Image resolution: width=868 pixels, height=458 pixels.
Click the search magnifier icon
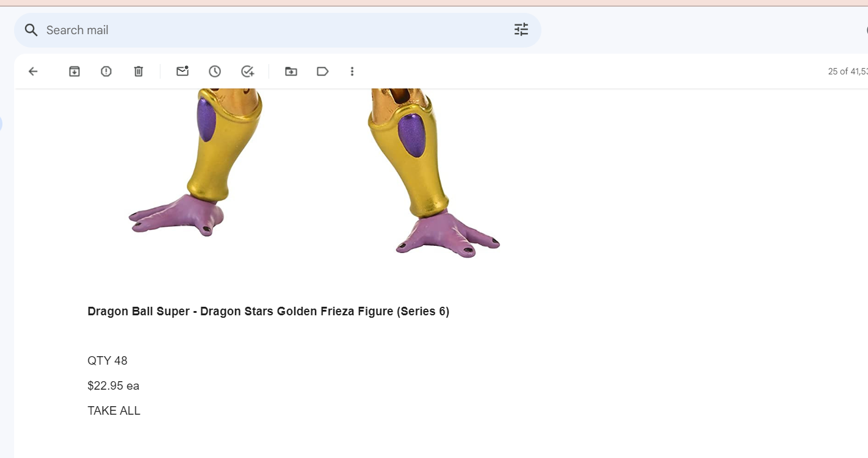[31, 30]
